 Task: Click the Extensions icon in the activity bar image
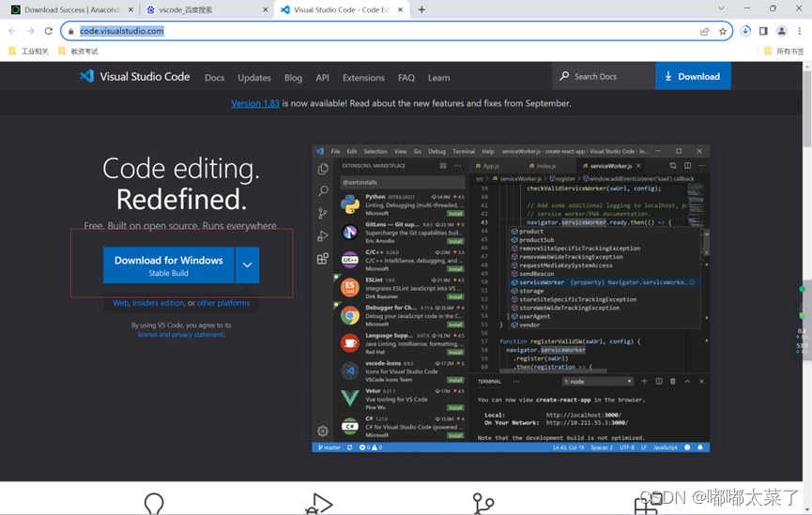click(x=323, y=258)
